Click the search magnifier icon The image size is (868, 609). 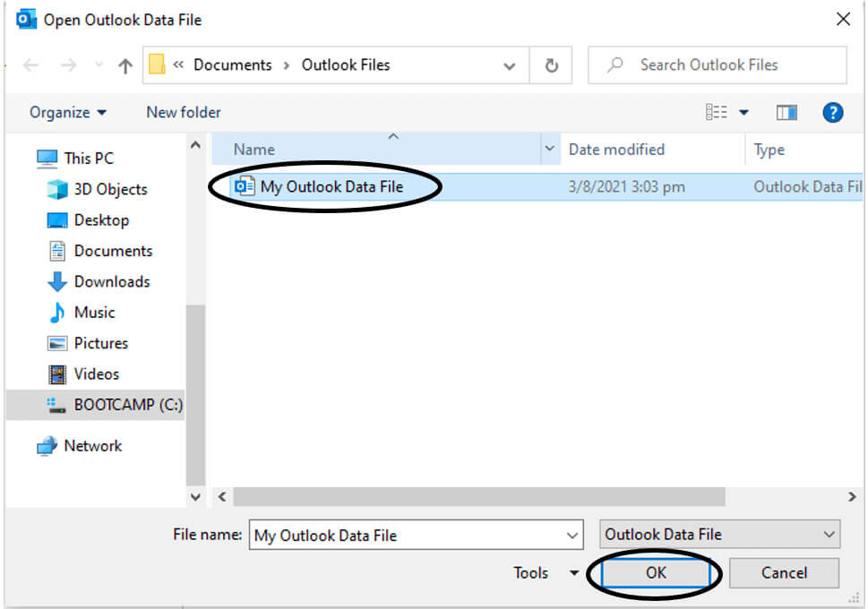click(x=614, y=65)
